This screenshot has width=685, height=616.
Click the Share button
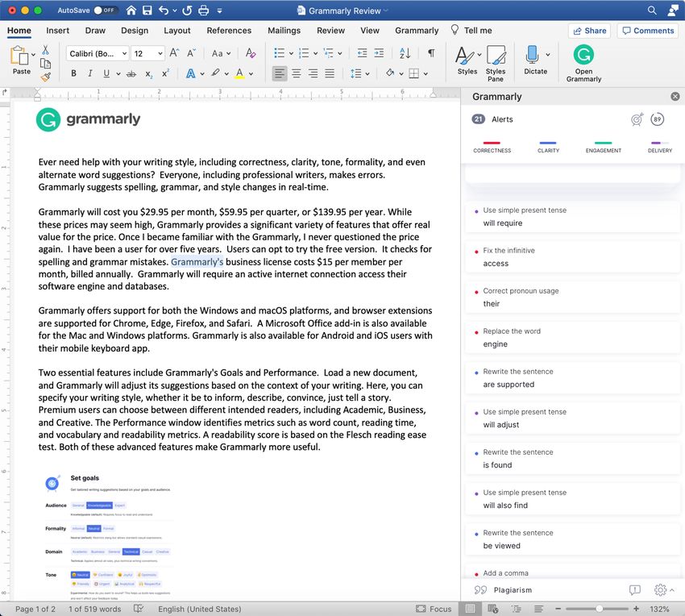(589, 31)
